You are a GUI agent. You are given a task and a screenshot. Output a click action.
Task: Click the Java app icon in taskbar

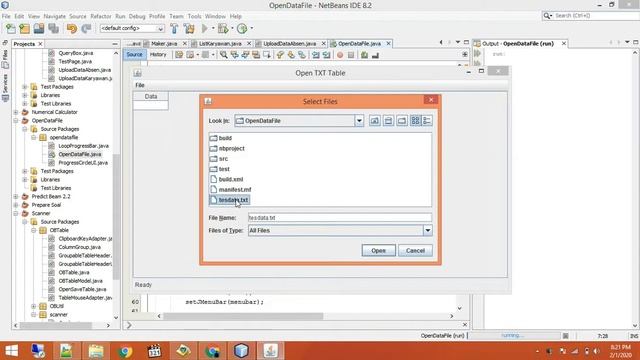click(x=270, y=351)
